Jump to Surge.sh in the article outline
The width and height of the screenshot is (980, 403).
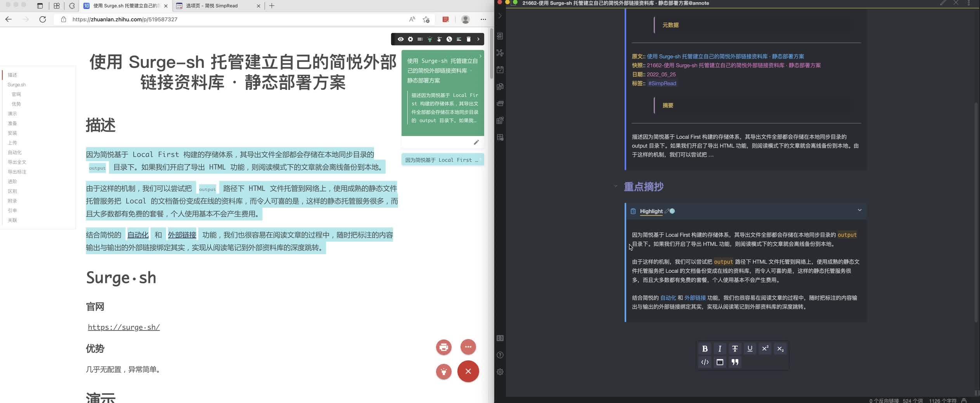tap(17, 85)
